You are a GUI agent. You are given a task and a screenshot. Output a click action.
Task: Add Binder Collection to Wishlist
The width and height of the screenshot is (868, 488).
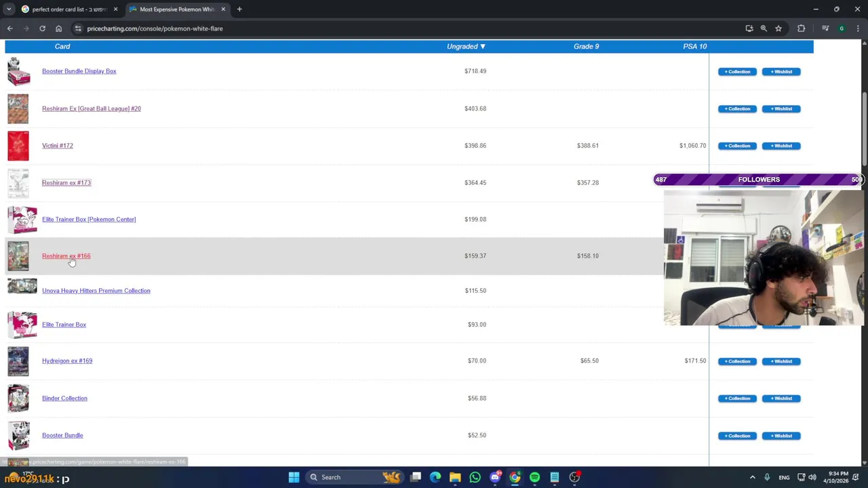click(781, 399)
